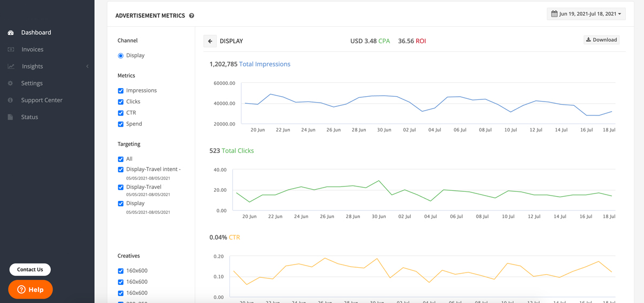Viewport: 644px width, 303px height.
Task: Click the Settings gear icon
Action: pyautogui.click(x=11, y=83)
